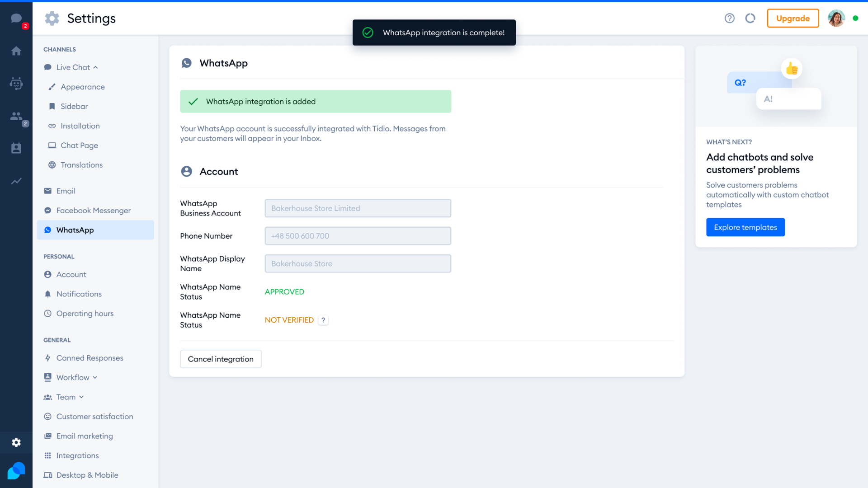
Task: Open Installation settings
Action: (80, 126)
